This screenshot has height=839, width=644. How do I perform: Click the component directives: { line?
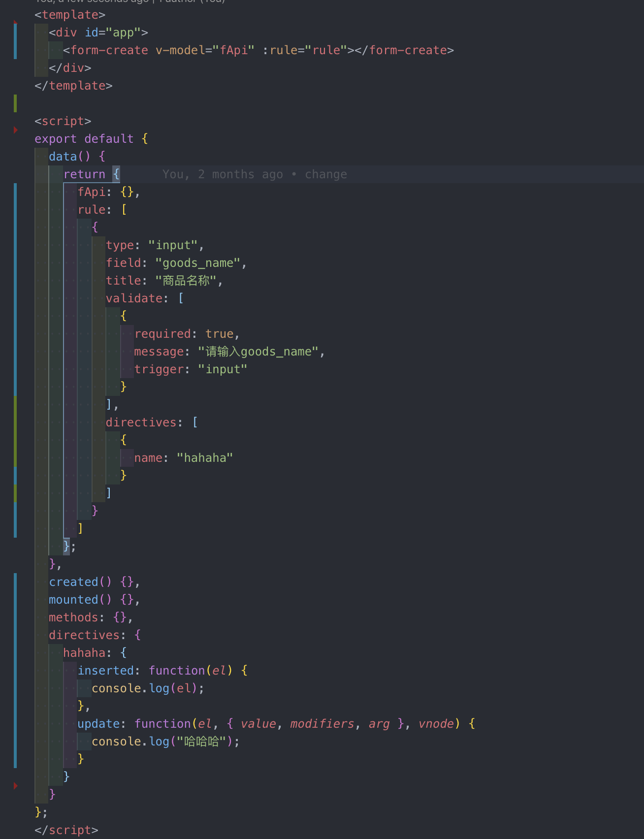pyautogui.click(x=95, y=635)
